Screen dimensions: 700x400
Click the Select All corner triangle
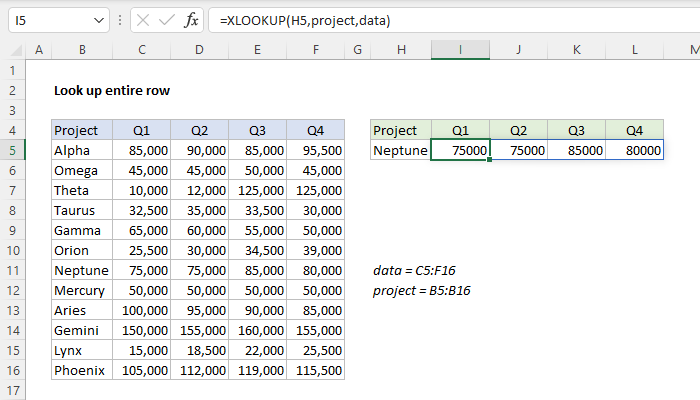17,50
